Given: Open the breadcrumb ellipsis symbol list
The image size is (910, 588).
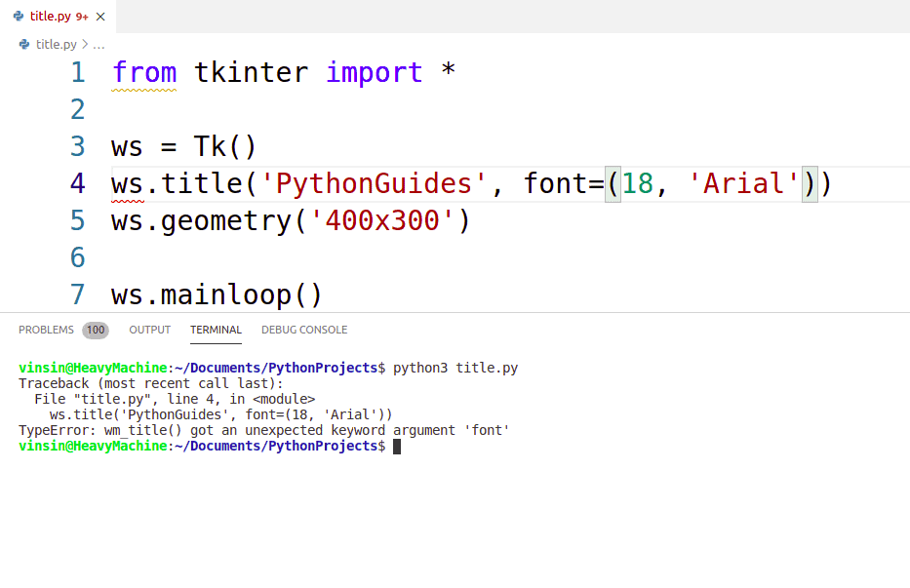Looking at the screenshot, I should point(99,45).
